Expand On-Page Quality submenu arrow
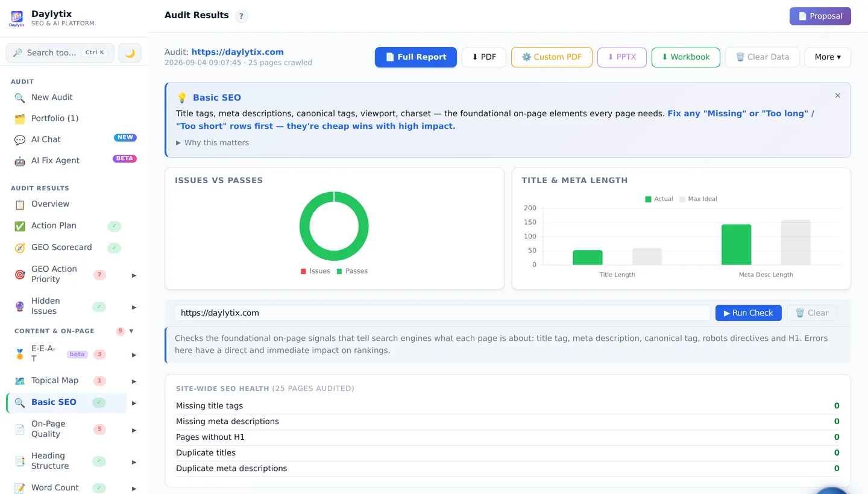This screenshot has width=868, height=494. [x=134, y=430]
